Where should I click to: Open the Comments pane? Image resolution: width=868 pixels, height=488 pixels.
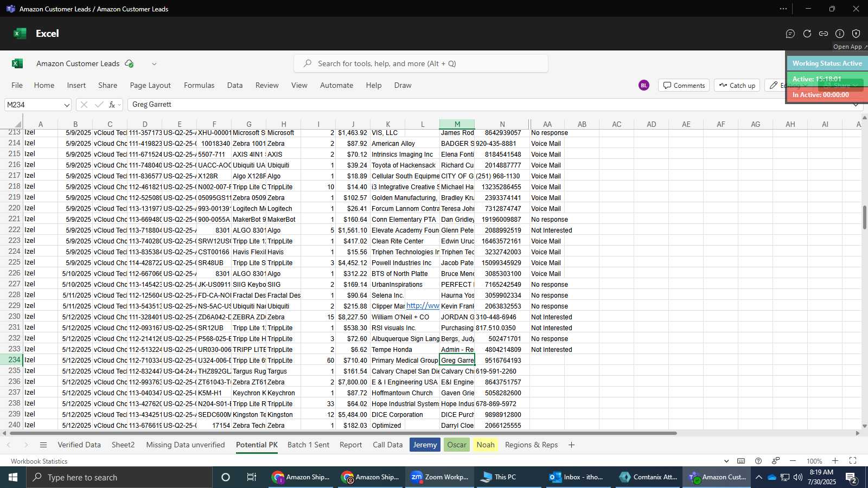[x=684, y=85]
